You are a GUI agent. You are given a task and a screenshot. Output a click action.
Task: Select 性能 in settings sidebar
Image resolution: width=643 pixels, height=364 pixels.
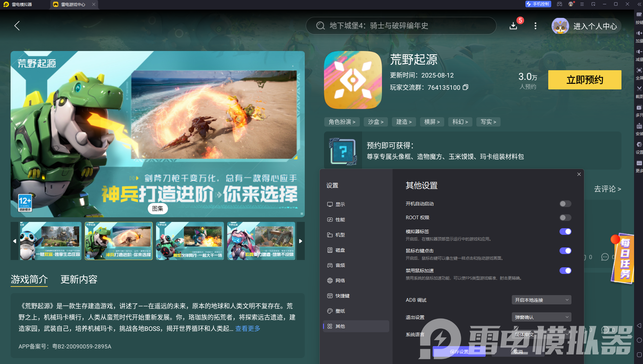pos(340,220)
